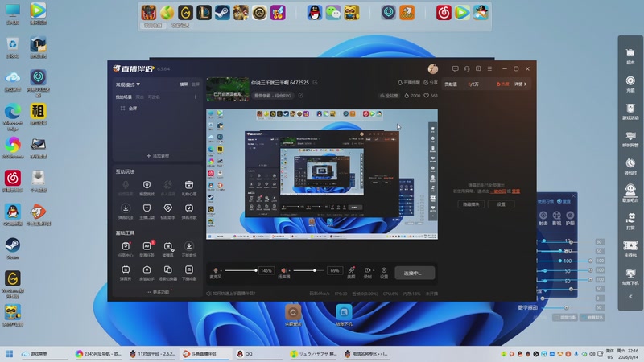Click the edit icon next to stream title
Image resolution: width=644 pixels, height=362 pixels.
click(x=315, y=83)
